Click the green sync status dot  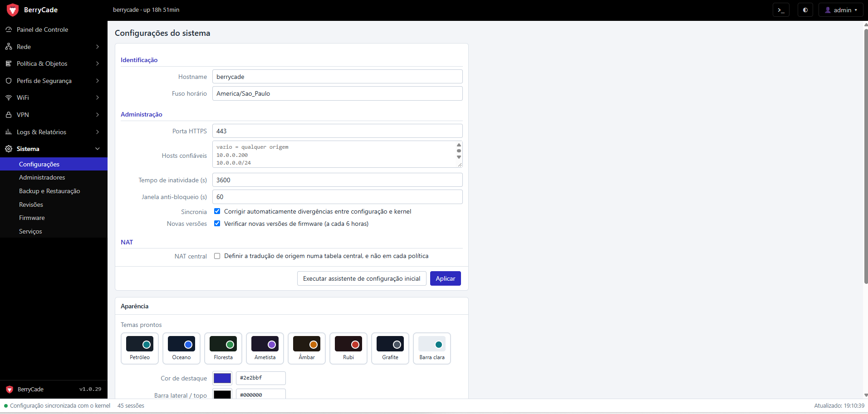click(x=6, y=406)
